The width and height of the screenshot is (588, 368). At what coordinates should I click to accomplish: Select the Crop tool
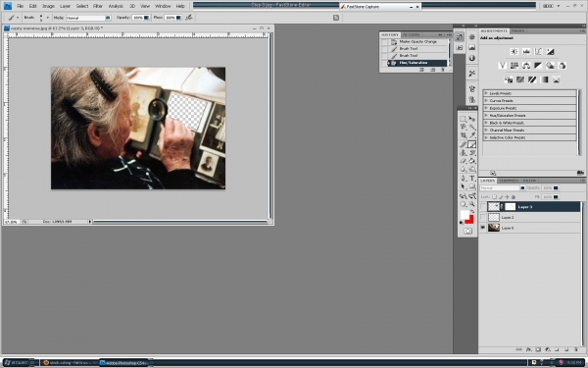[x=464, y=135]
